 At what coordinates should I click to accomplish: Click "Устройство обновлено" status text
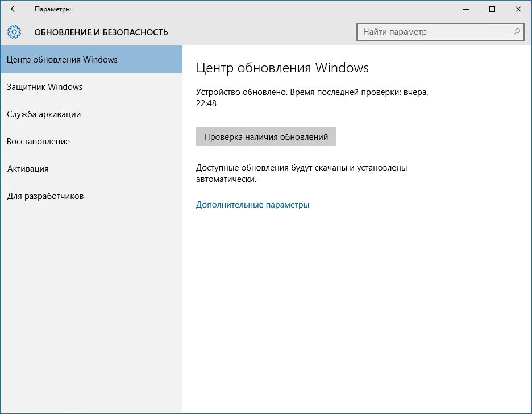(x=241, y=92)
